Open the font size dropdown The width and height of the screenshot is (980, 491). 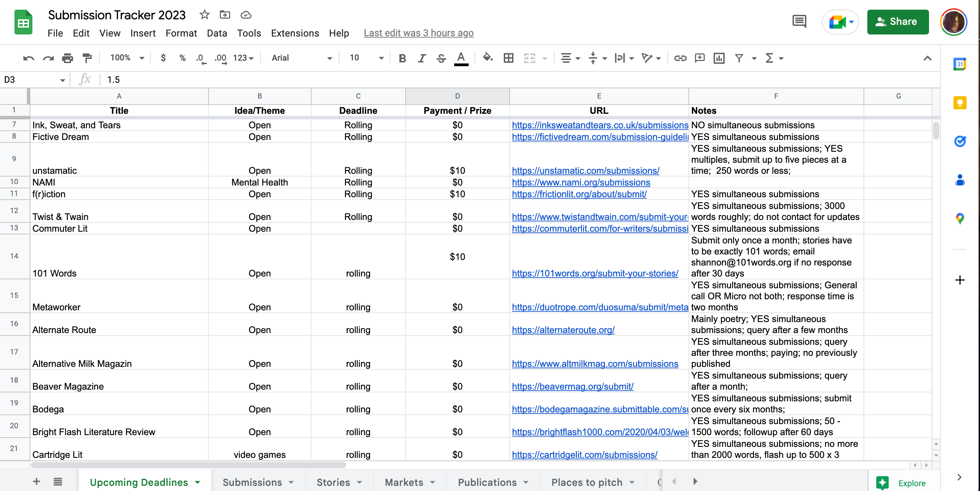point(366,58)
